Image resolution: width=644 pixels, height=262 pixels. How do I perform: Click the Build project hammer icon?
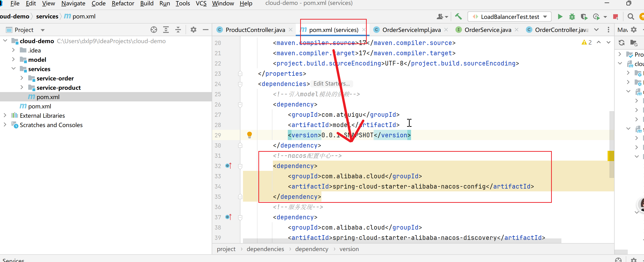[458, 17]
